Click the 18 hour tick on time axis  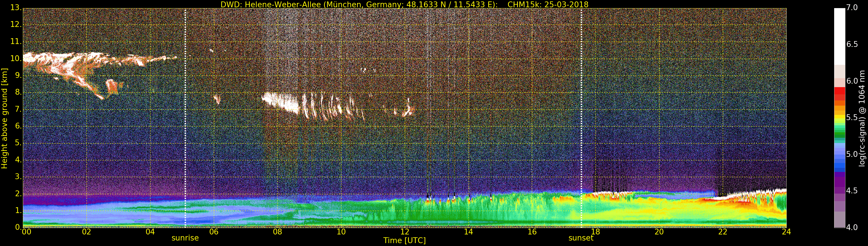595,232
